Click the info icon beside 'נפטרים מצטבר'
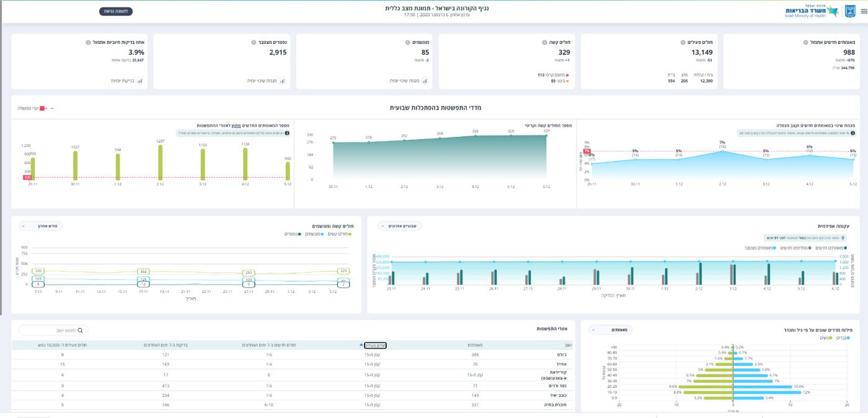This screenshot has height=418, width=868. point(254,43)
